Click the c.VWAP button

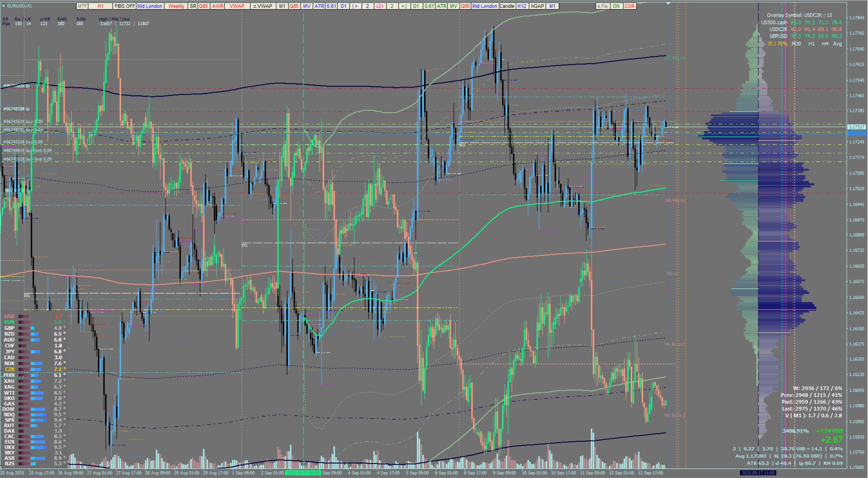tap(263, 6)
